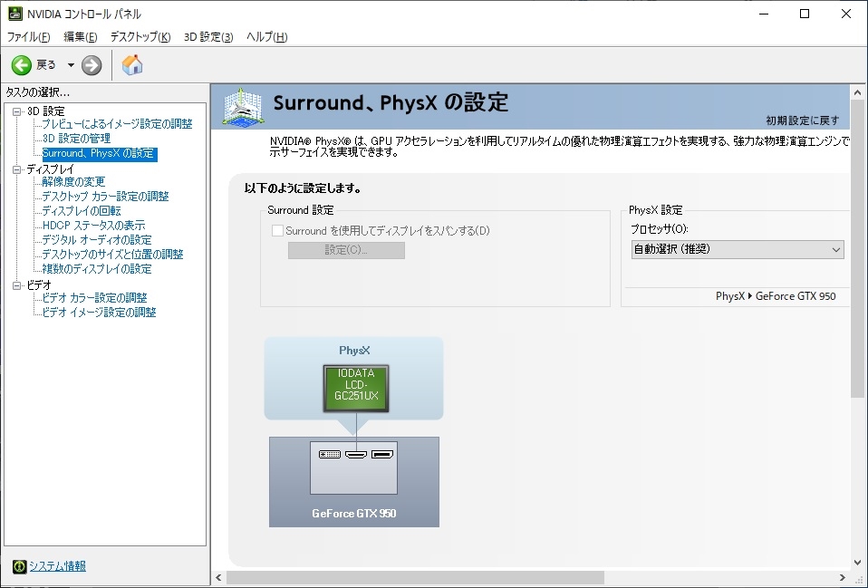The width and height of the screenshot is (868, 588).
Task: Select Surround、PhysX の設定 tree item
Action: click(x=100, y=153)
